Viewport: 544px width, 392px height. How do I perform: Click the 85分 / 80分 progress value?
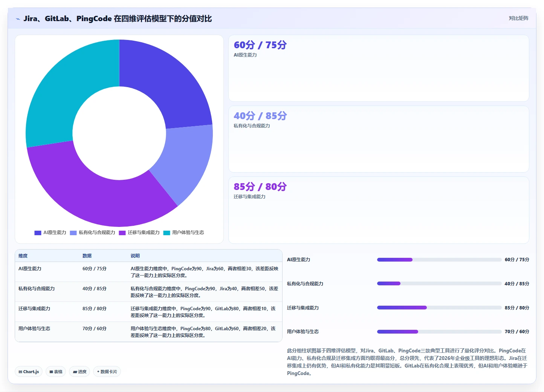point(517,308)
